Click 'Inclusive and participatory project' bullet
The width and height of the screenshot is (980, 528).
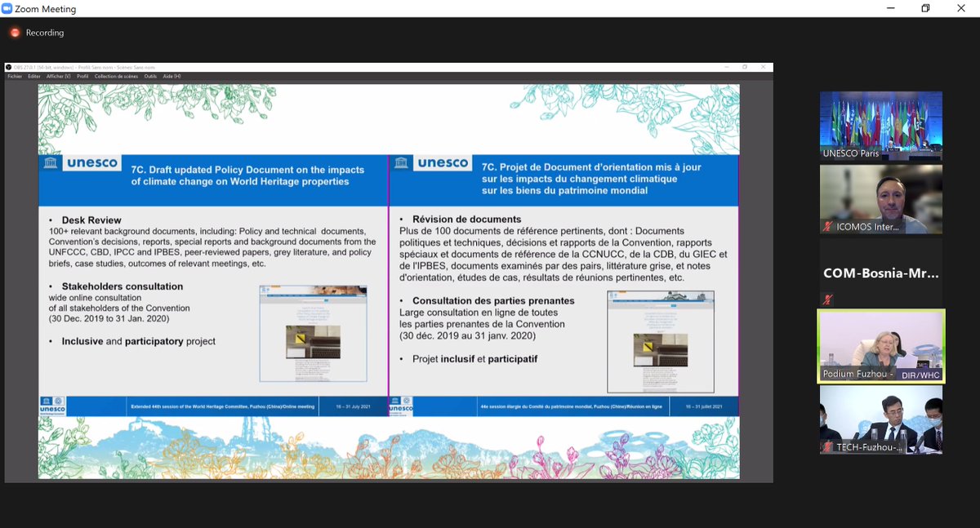click(138, 341)
